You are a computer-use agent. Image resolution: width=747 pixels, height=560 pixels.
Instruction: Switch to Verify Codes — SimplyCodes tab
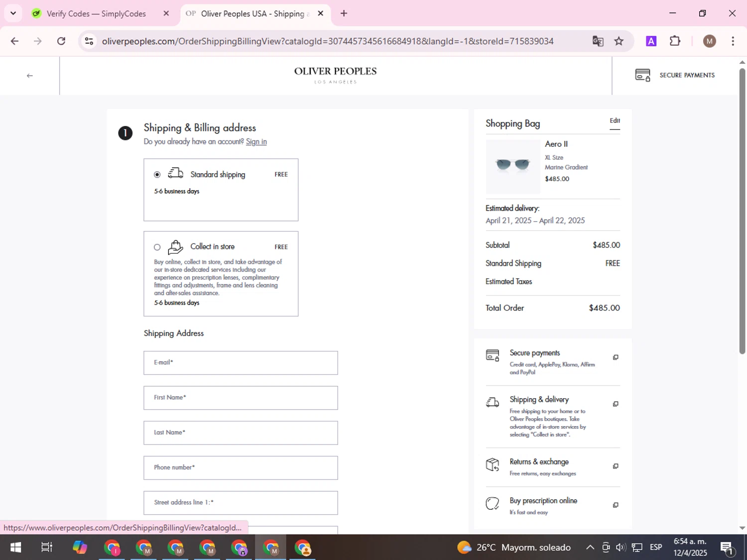(96, 13)
